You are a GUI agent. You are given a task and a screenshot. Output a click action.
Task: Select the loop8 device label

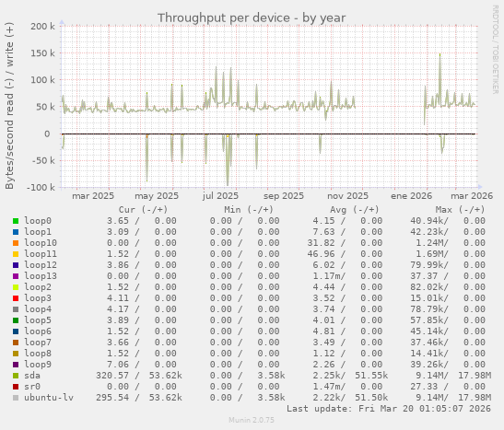(x=38, y=354)
